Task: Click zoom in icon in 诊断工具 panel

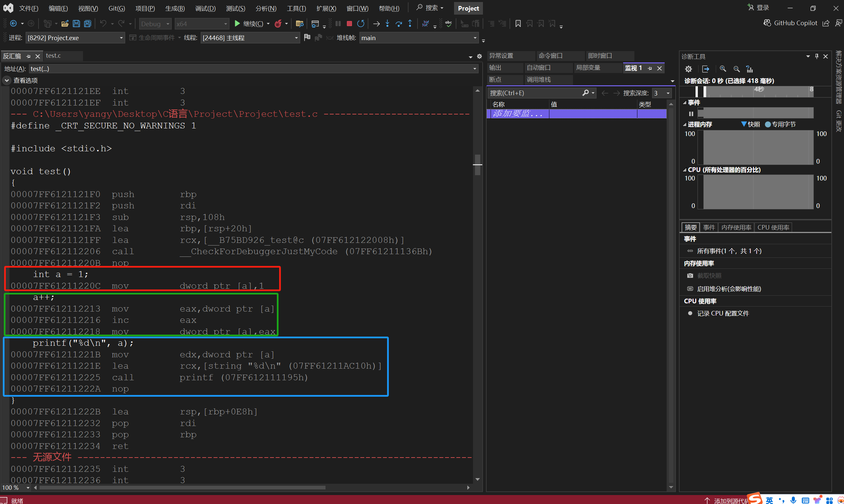Action: tap(723, 69)
